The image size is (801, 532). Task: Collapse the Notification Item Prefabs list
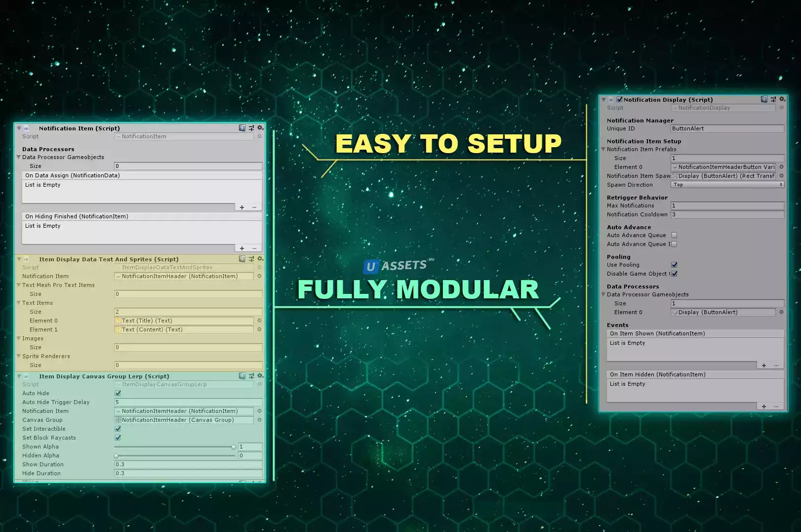click(603, 149)
